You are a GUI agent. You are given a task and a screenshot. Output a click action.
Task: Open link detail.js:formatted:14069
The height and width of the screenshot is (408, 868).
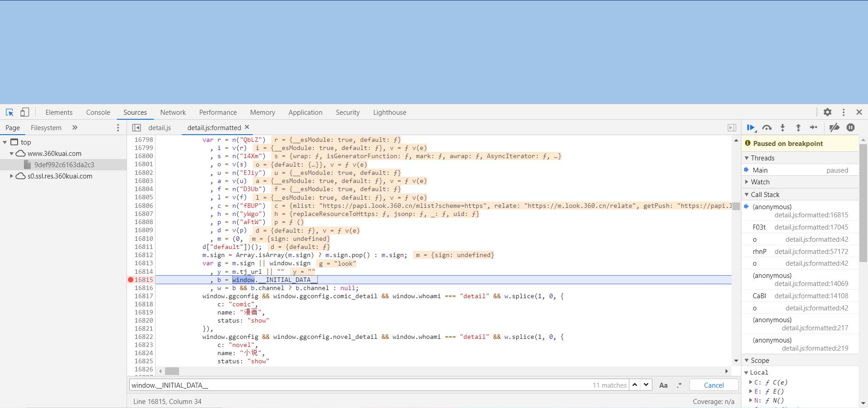coord(811,284)
